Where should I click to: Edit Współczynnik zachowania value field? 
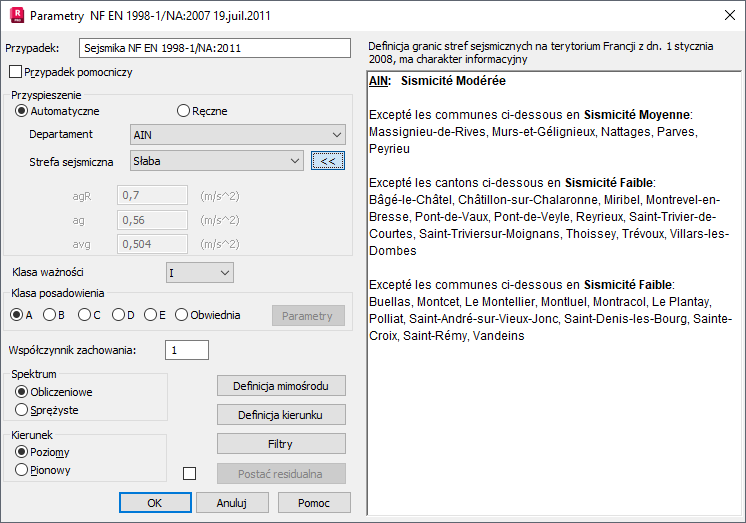186,350
